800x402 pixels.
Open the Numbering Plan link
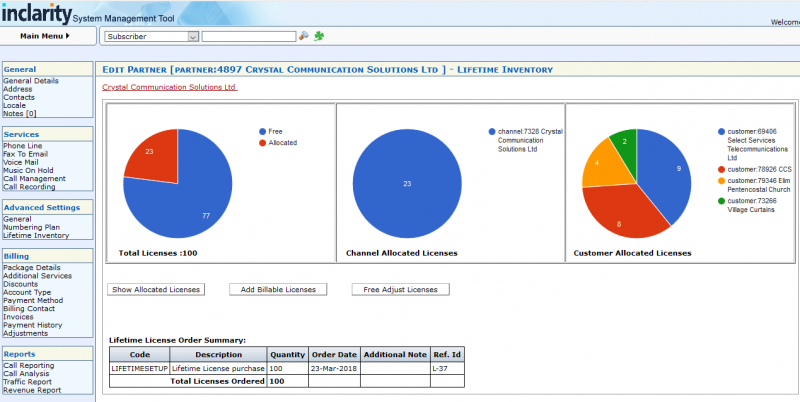[x=31, y=227]
